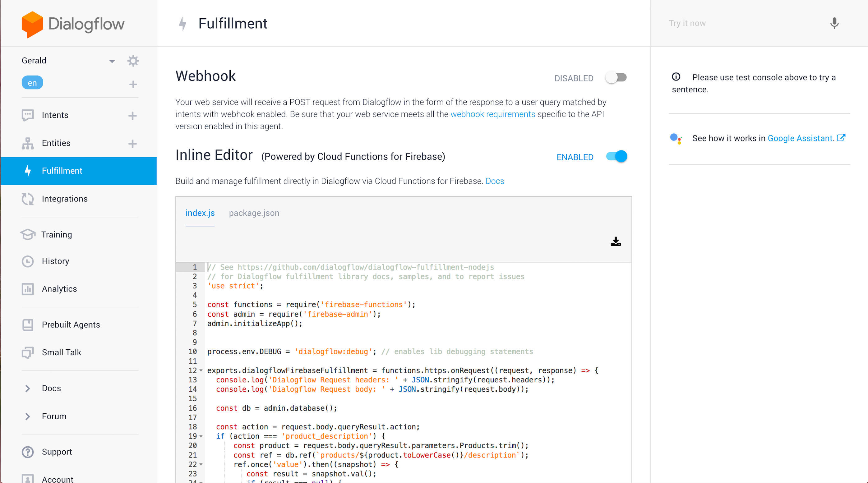Viewport: 868px width, 483px height.
Task: Click the Prebuilt Agents book icon
Action: (28, 325)
